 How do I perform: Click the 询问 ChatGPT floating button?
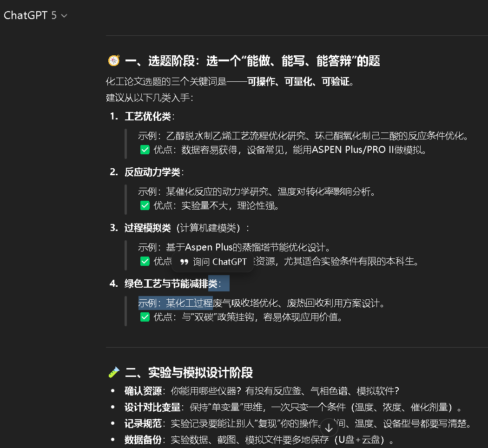click(213, 261)
